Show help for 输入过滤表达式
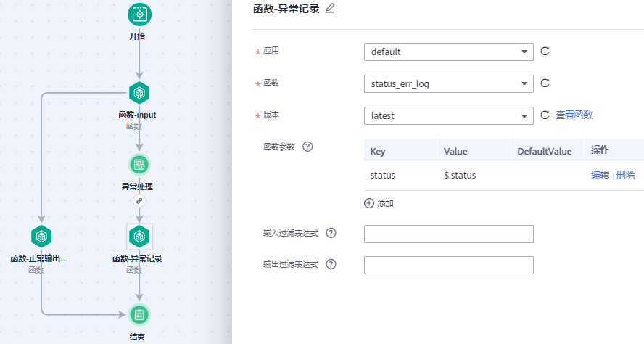 click(x=331, y=234)
